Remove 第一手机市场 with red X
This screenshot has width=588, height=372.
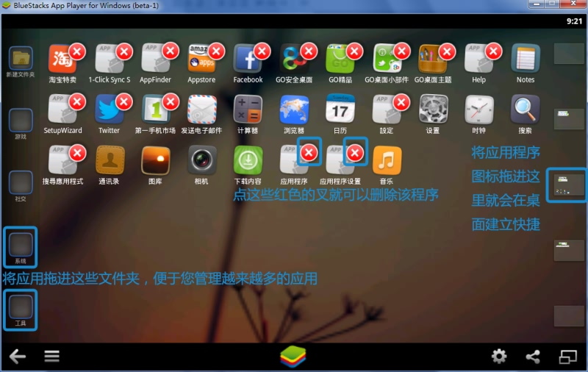coord(171,102)
